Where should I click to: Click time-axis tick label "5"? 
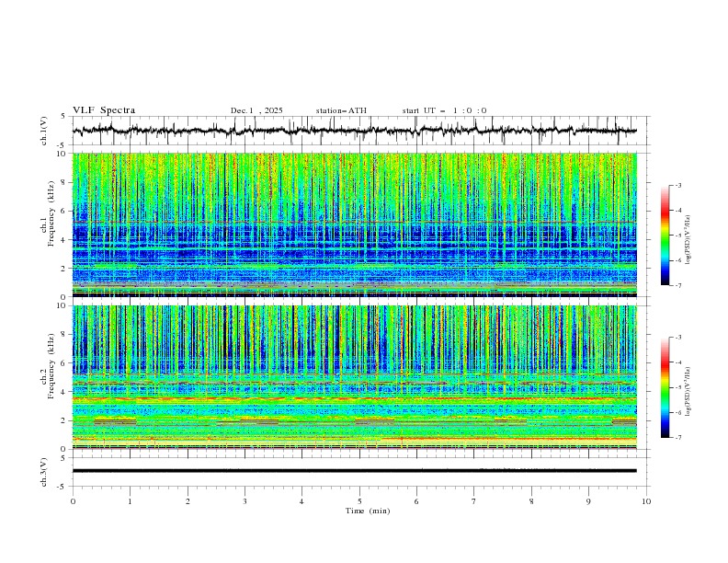click(x=359, y=501)
